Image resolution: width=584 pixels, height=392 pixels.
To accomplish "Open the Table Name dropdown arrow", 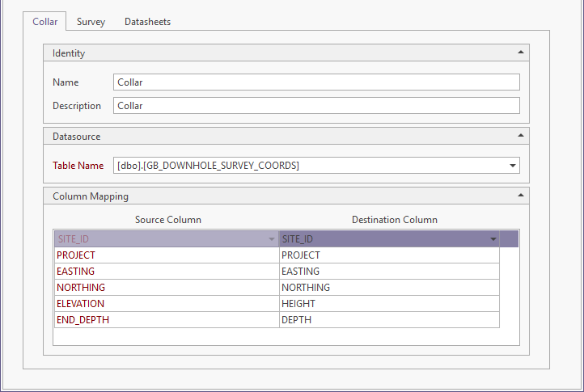I will pyautogui.click(x=512, y=166).
